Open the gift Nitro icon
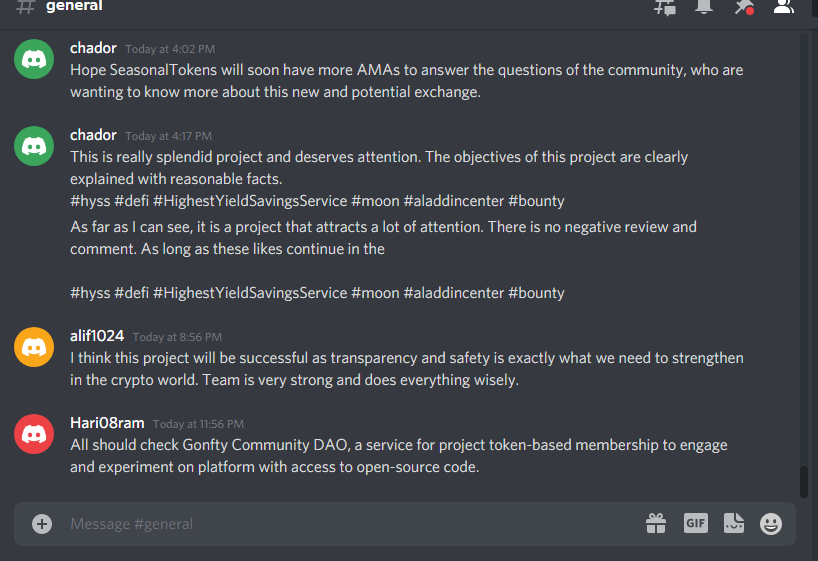Image resolution: width=818 pixels, height=561 pixels. pyautogui.click(x=656, y=523)
